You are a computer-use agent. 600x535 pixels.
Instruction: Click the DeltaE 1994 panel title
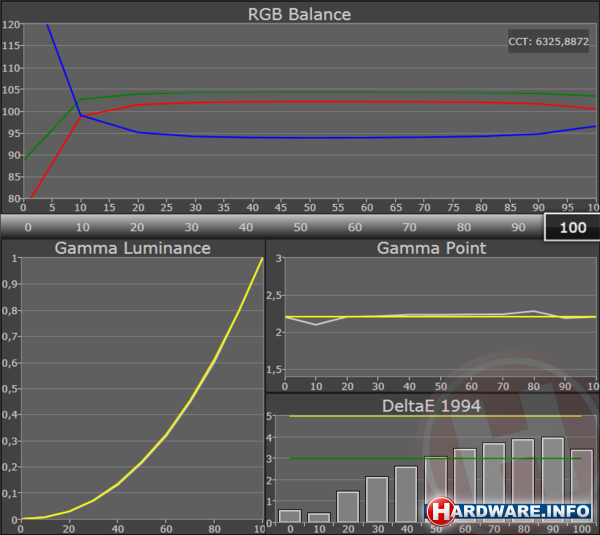point(432,405)
